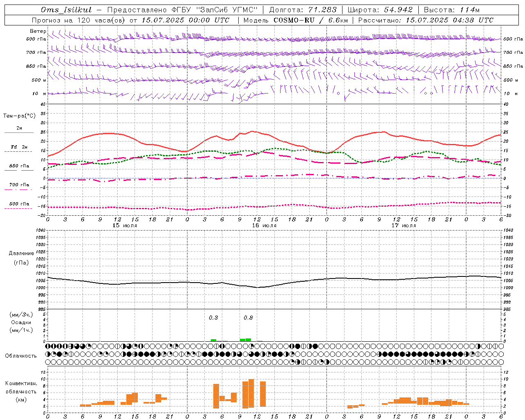Select the (км) unit label of convective panel

[x=21, y=399]
